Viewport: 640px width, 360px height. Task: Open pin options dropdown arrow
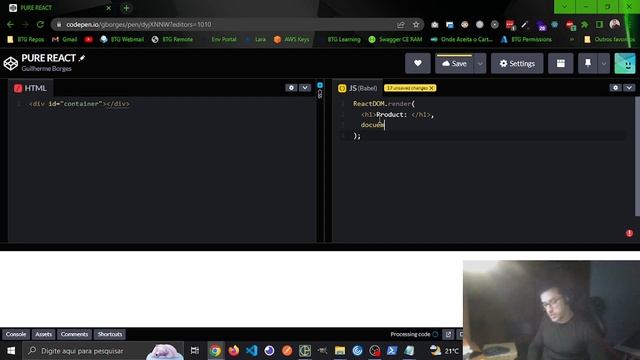(x=604, y=63)
